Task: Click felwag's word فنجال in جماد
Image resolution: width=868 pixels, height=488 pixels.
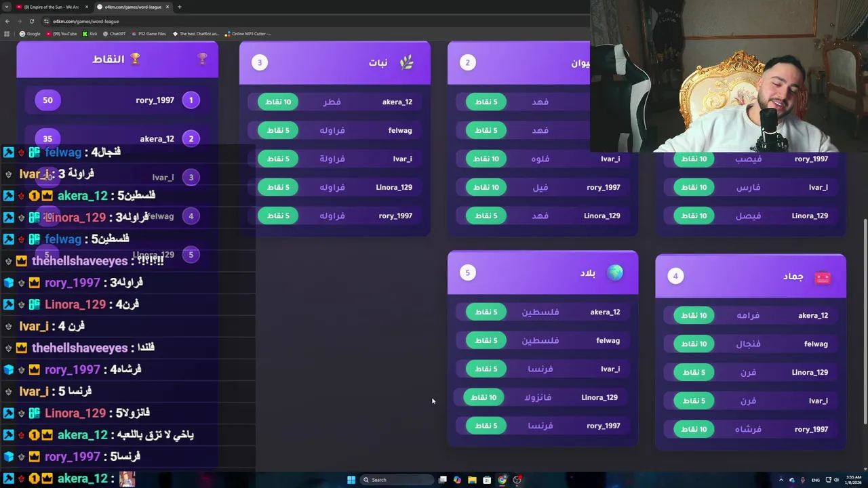Action: click(748, 344)
